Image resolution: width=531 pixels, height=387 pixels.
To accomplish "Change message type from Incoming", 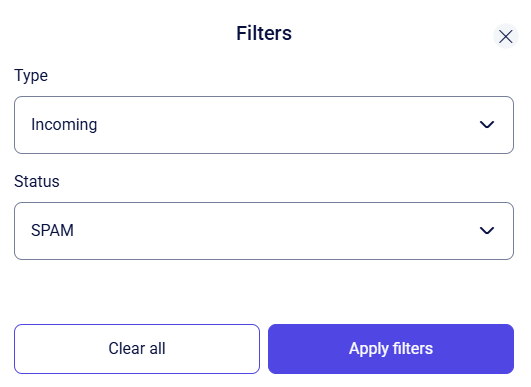I will (264, 125).
